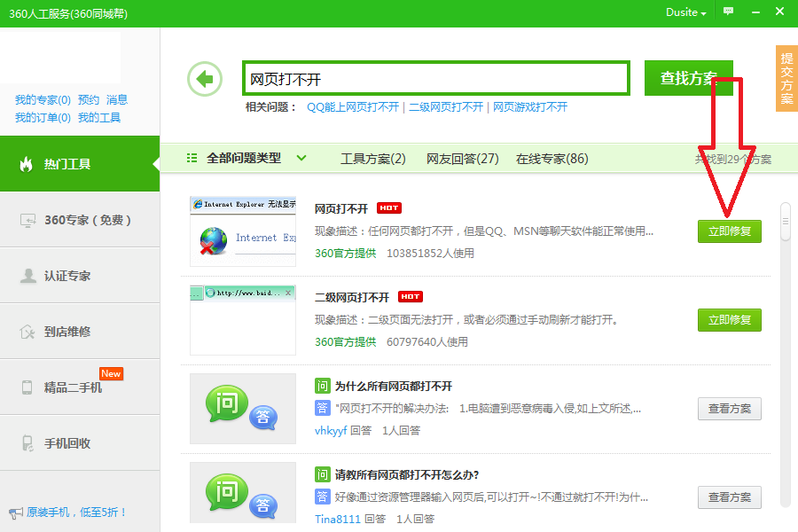This screenshot has height=532, width=798.
Task: Open the 请教所有网页都打不开怎么办? question title
Action: tap(407, 475)
